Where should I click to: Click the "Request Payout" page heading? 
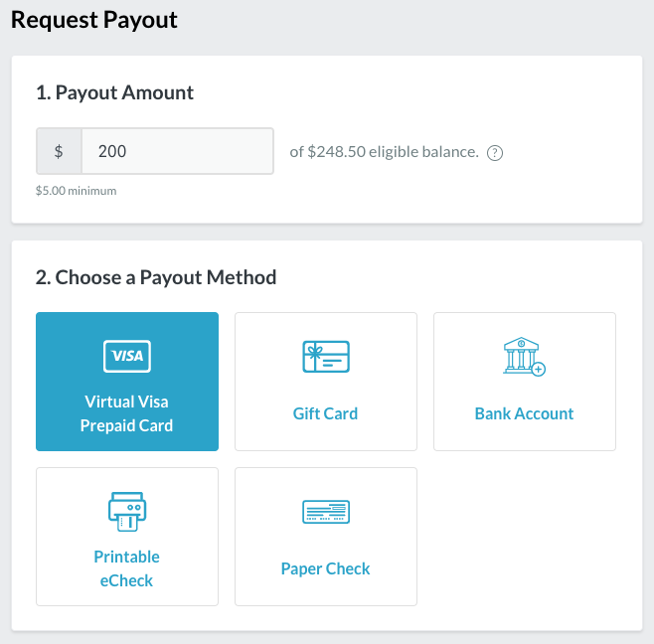(94, 20)
